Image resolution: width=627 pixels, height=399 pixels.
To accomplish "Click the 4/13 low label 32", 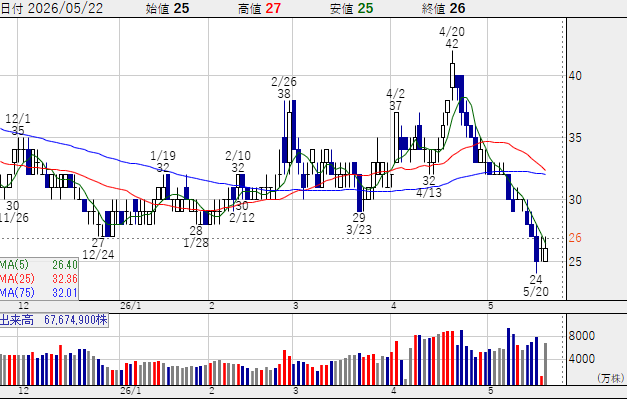I will click(429, 180).
